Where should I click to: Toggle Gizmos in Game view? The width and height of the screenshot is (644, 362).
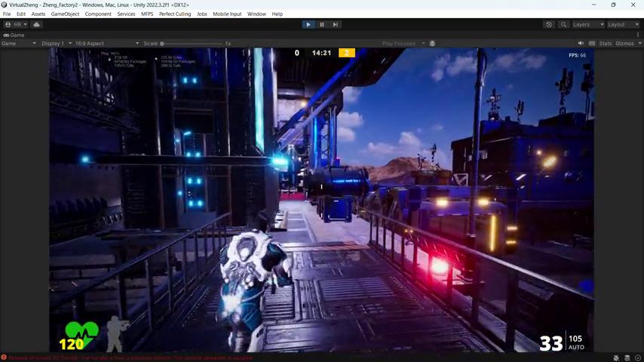tap(624, 44)
